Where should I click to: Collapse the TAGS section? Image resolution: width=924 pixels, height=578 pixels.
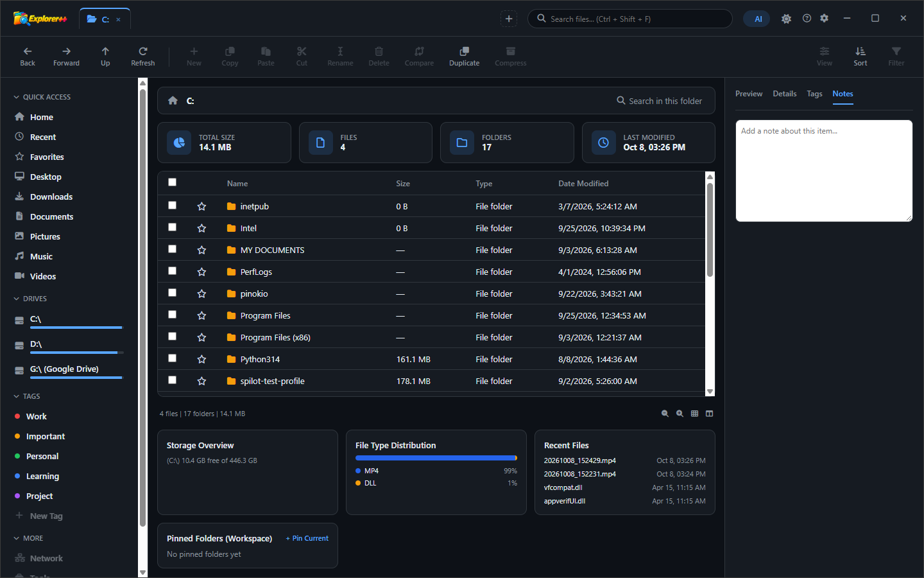coord(17,396)
